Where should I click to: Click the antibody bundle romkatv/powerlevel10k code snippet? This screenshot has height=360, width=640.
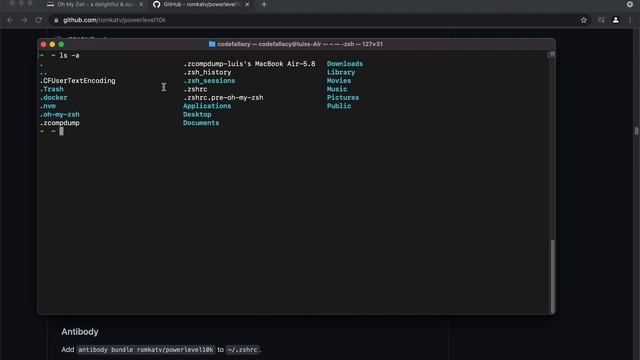(x=146, y=350)
